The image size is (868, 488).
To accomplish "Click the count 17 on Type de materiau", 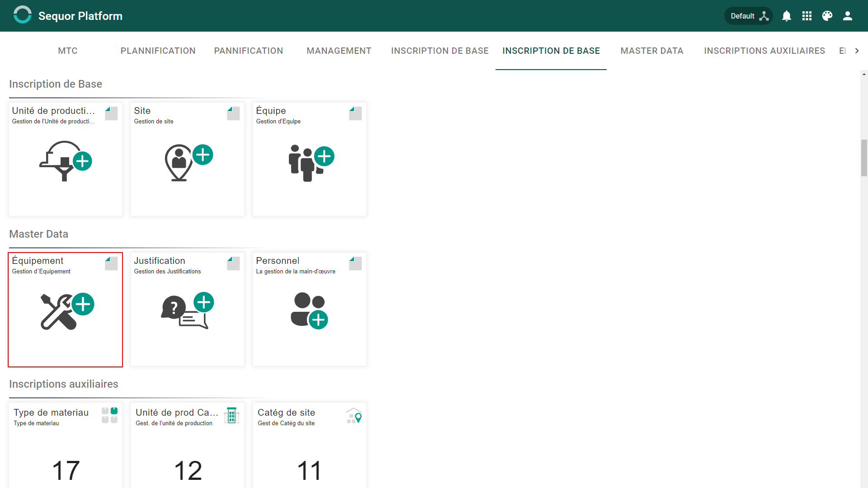I will tap(66, 470).
